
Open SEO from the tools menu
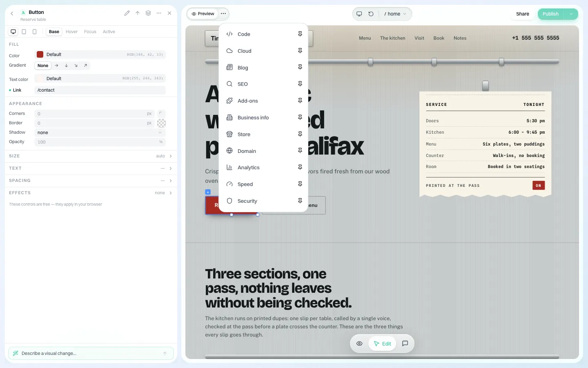click(x=263, y=84)
